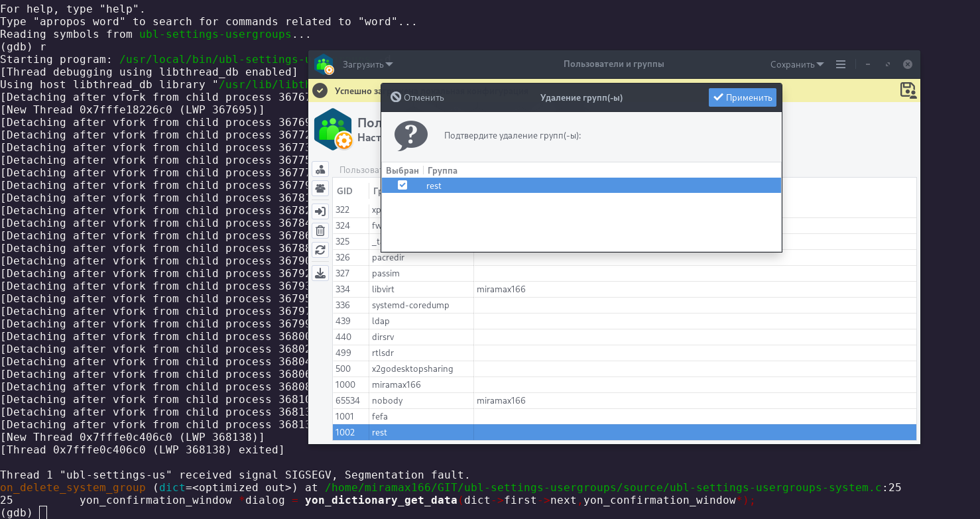Open the hamburger menu in header
The width and height of the screenshot is (980, 519).
pos(841,64)
